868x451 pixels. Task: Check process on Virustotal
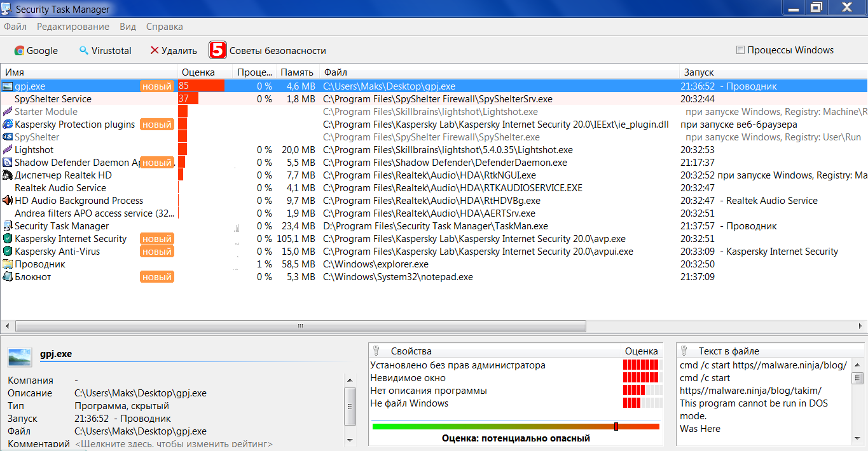(x=105, y=51)
